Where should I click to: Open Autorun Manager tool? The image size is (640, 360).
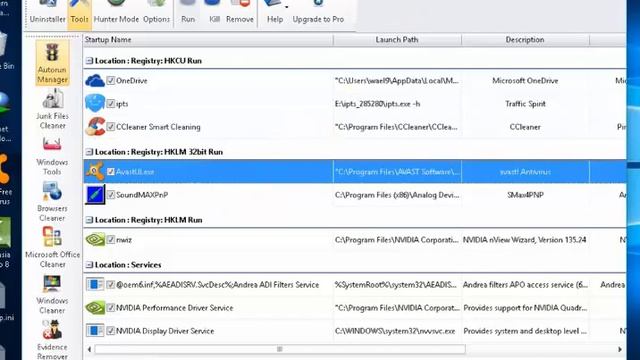tap(52, 63)
